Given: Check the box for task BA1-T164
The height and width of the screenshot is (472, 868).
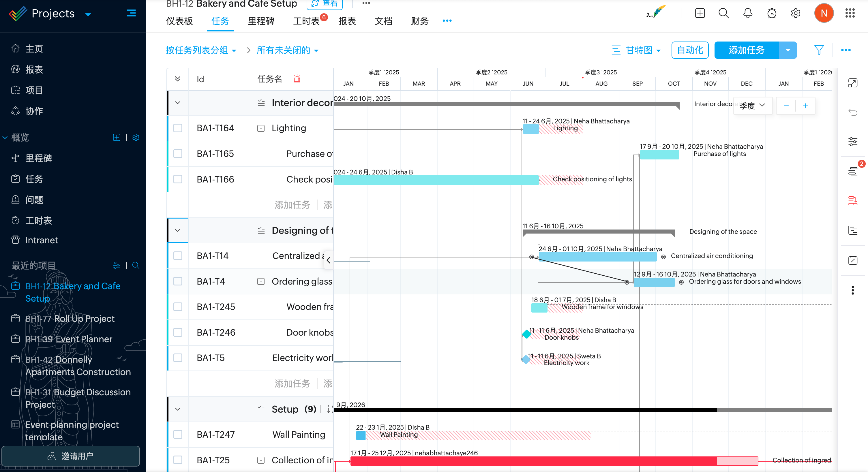Looking at the screenshot, I should pos(178,128).
